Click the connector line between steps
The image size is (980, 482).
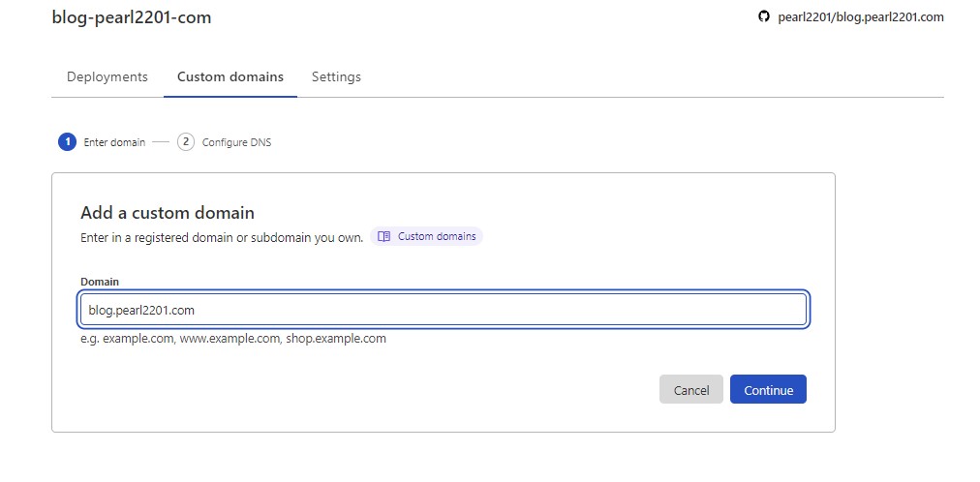161,142
